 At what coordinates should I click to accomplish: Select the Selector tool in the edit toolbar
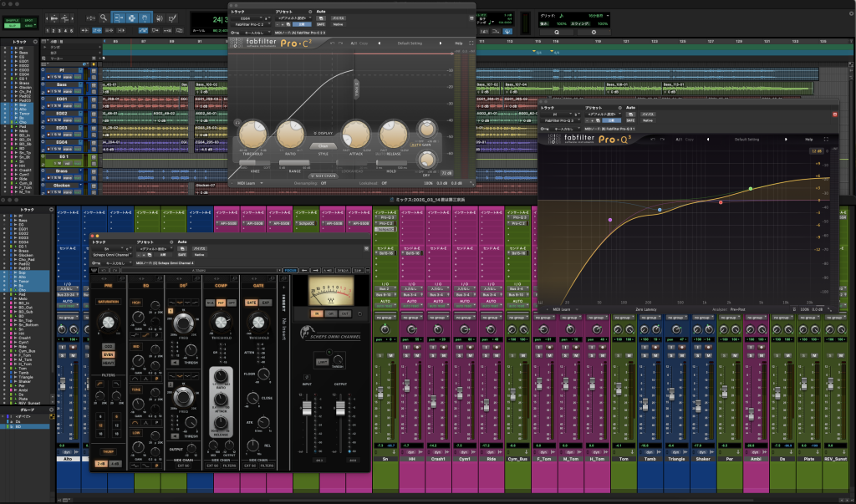[131, 18]
